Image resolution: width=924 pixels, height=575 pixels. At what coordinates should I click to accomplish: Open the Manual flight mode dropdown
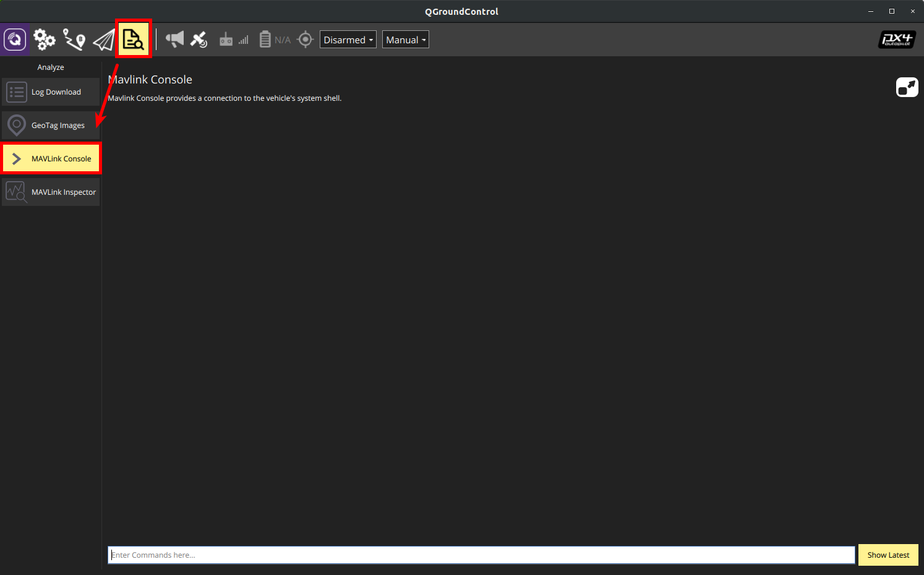point(406,40)
